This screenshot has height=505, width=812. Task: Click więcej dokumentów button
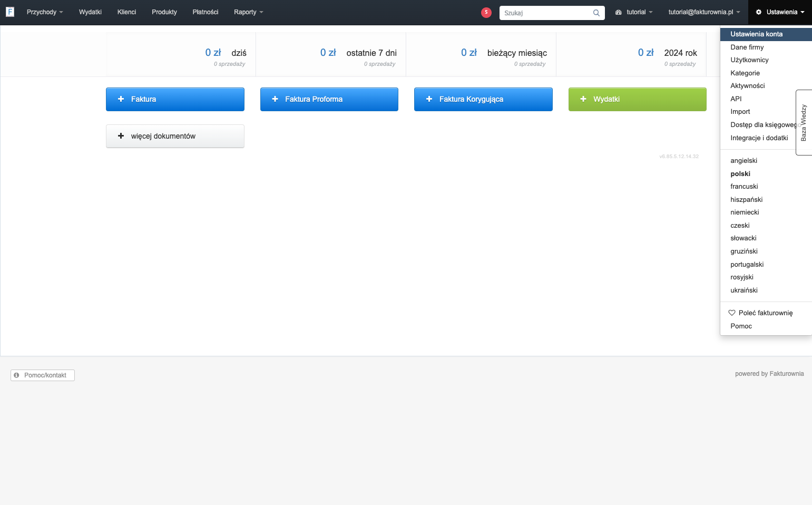click(175, 136)
